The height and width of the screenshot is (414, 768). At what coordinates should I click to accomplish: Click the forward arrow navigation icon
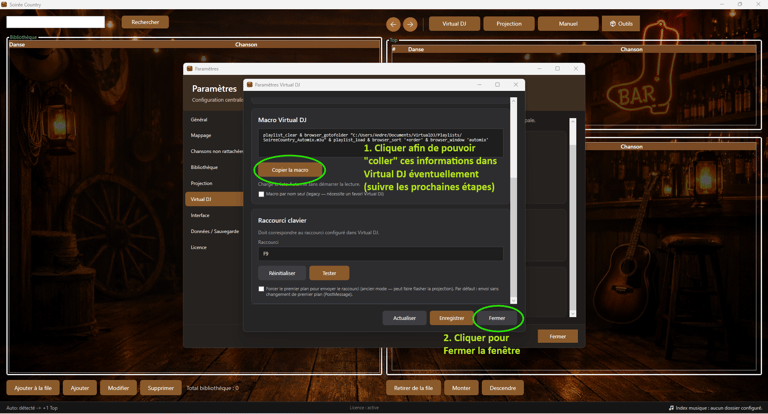[x=410, y=24]
